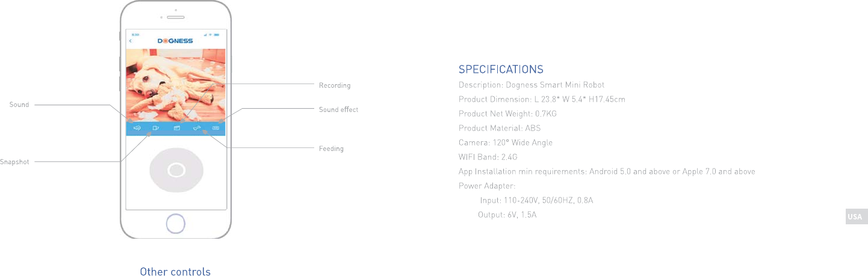Click the Sound effect callout label

coord(338,109)
